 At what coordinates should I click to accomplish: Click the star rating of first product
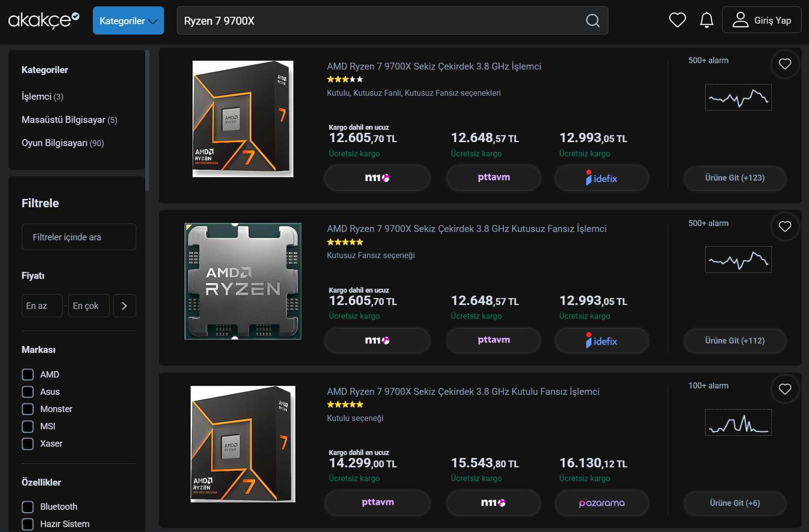point(345,79)
